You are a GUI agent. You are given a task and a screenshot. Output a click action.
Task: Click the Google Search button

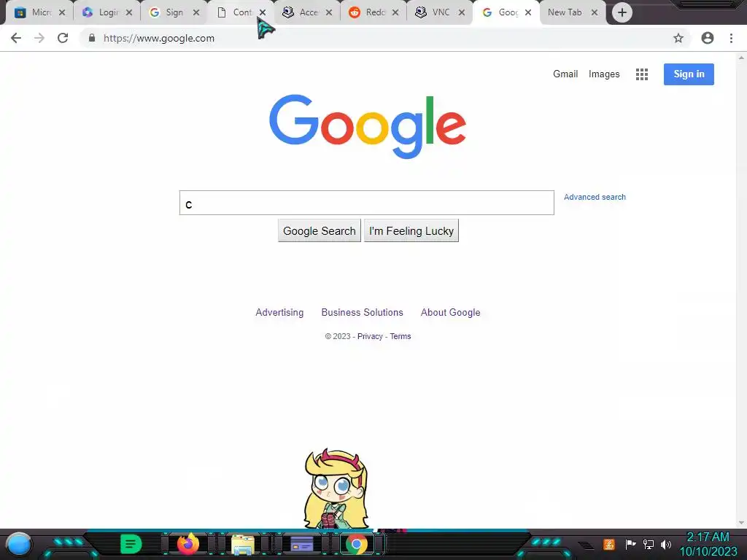320,231
